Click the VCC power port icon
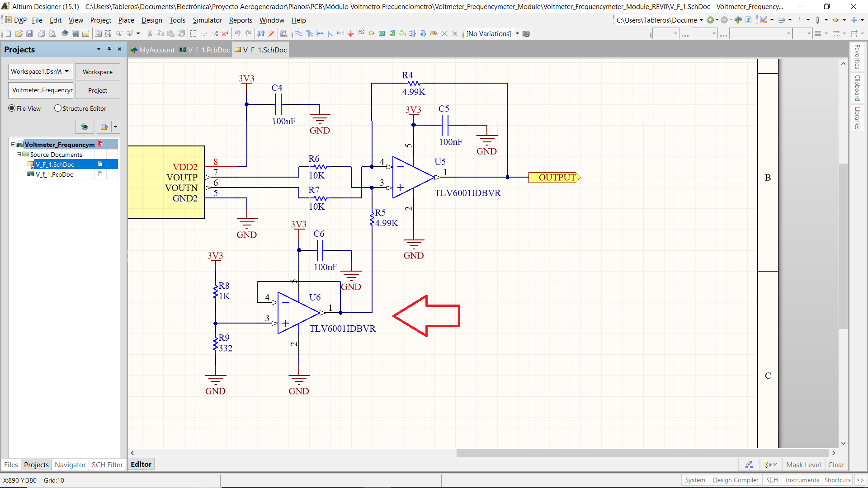 coord(361,33)
